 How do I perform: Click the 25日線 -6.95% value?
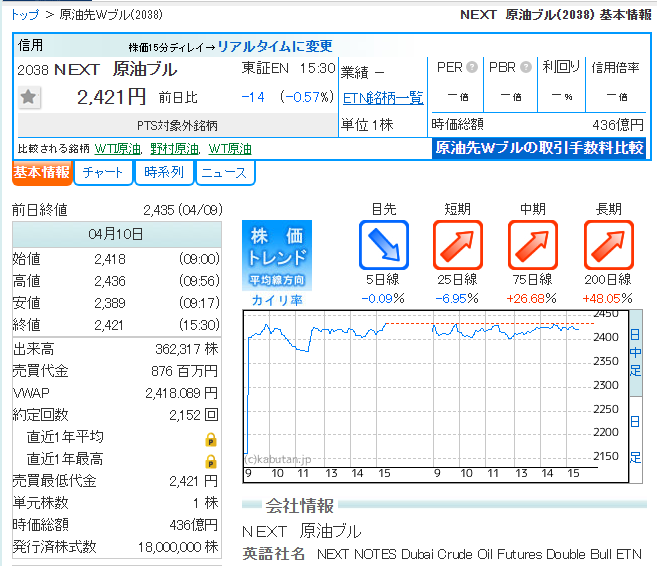pos(457,299)
